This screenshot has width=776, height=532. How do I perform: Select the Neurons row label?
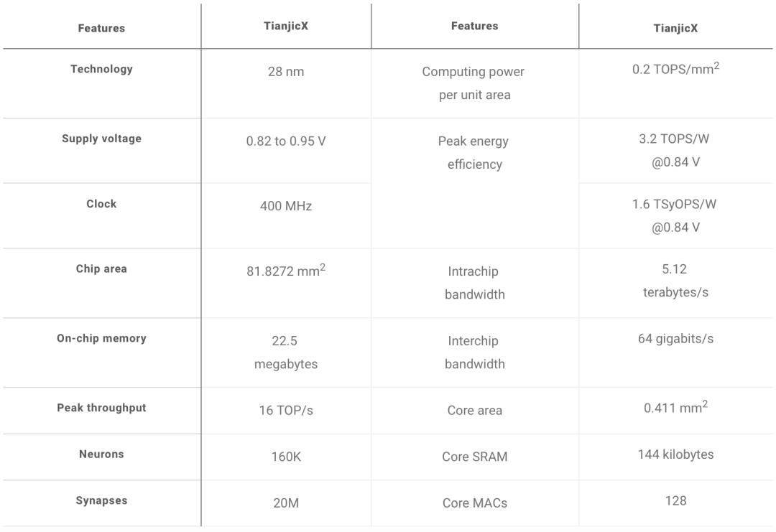click(101, 454)
